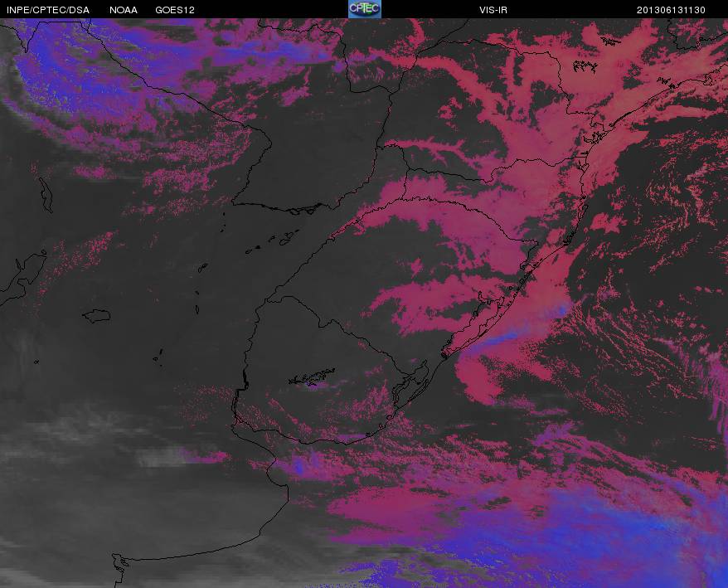The image size is (728, 588).
Task: Click the CPTEC logo in header
Action: (365, 9)
